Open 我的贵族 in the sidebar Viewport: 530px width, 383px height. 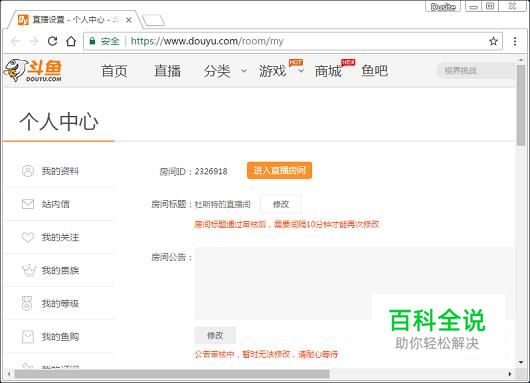pyautogui.click(x=60, y=270)
